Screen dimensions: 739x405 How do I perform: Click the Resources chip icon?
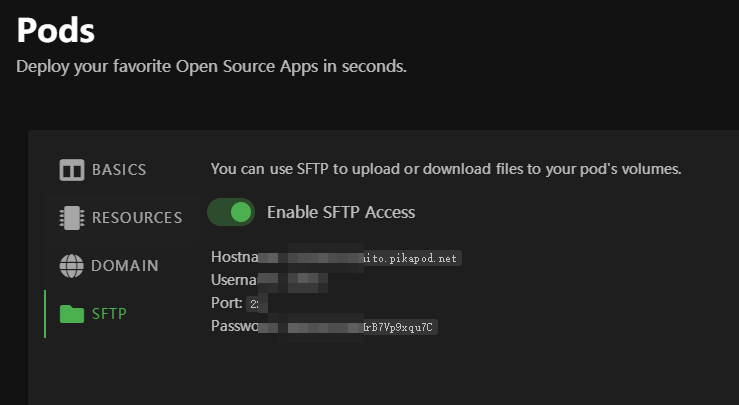point(72,218)
